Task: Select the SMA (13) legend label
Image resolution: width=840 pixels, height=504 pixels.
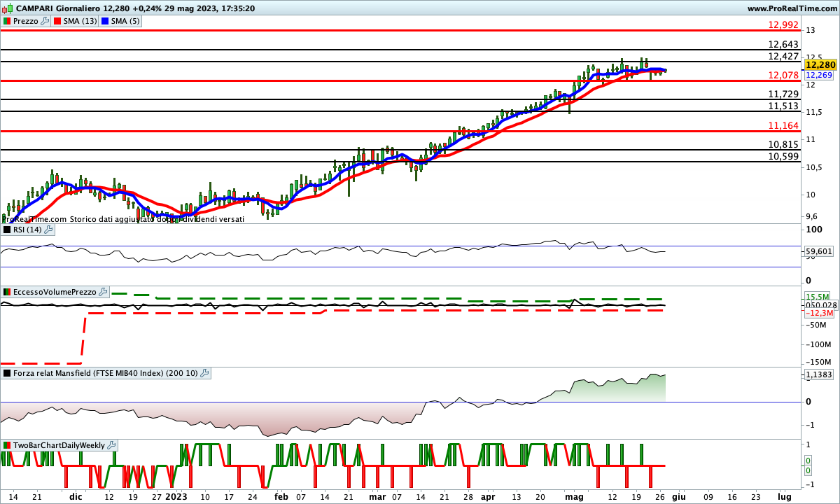Action: [x=79, y=21]
